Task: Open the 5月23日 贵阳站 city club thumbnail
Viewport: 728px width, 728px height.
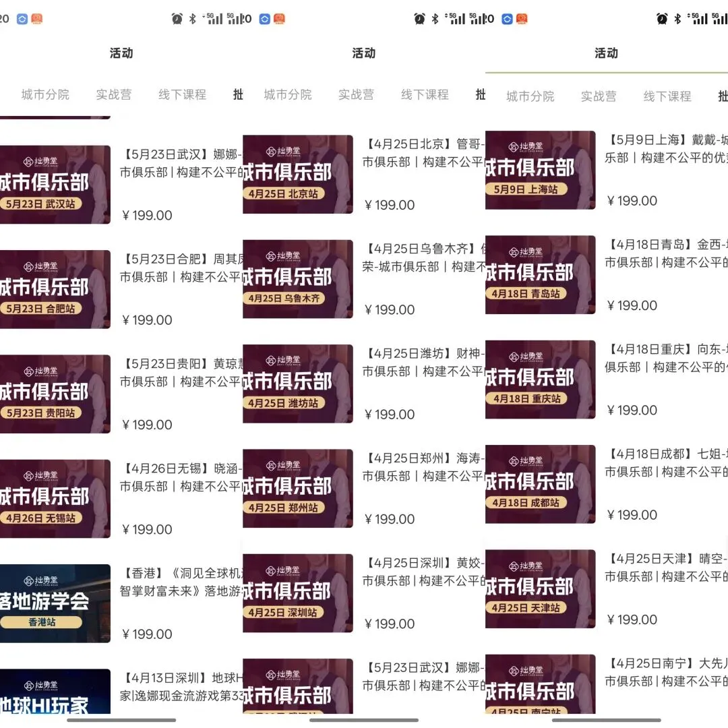Action: [55, 394]
